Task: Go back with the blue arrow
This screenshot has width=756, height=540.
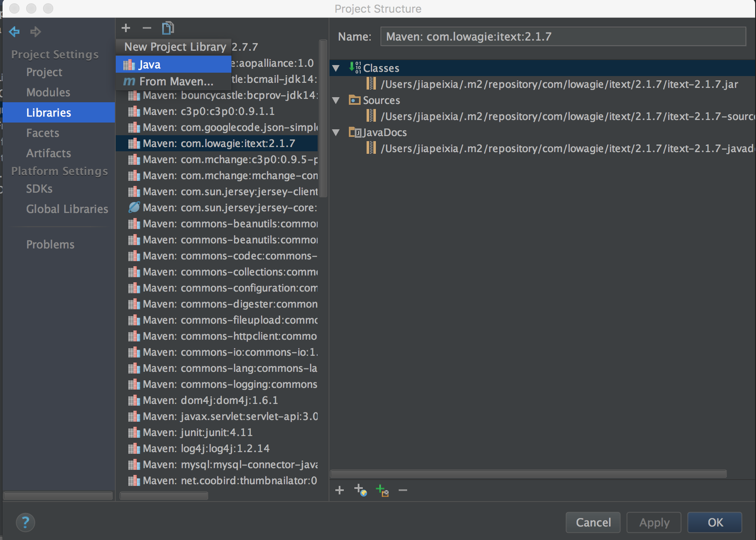Action: click(x=14, y=32)
